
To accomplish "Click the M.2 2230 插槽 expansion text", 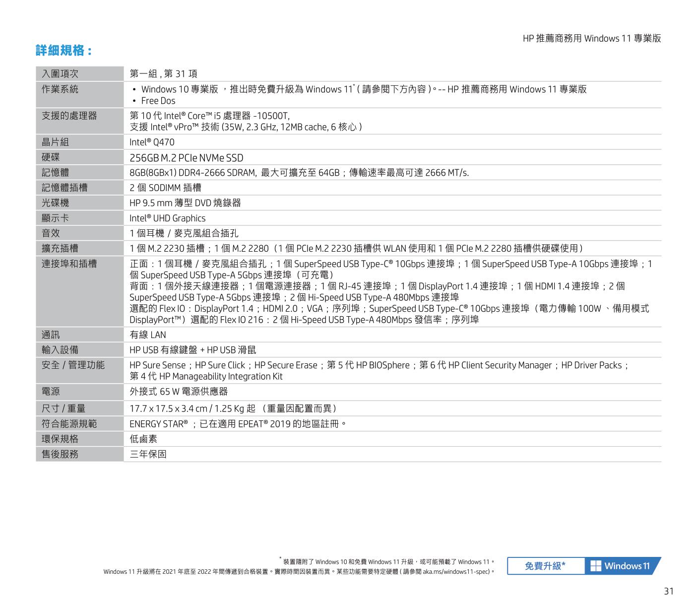I will [x=356, y=248].
